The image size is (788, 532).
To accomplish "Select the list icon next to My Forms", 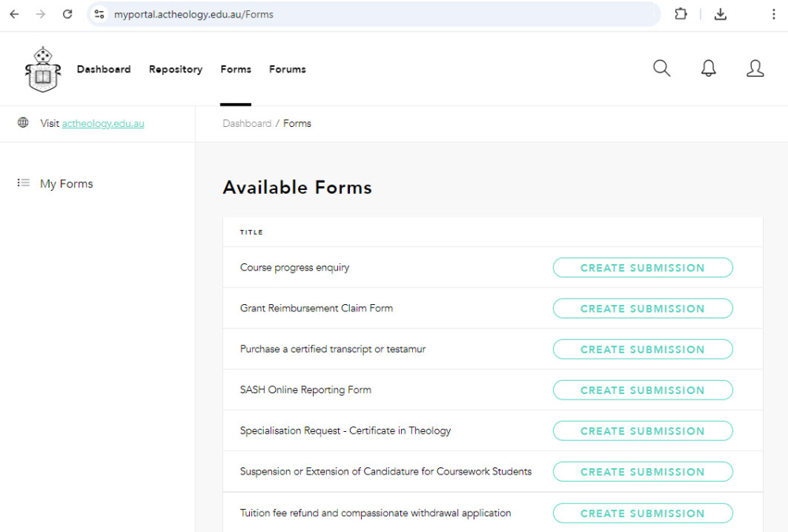I will coord(23,183).
